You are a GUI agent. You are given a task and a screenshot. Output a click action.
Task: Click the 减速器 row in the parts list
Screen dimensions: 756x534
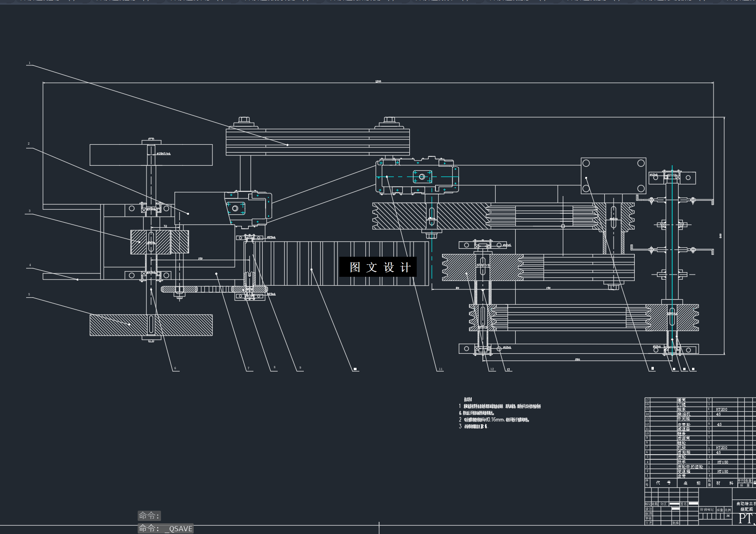(700, 429)
